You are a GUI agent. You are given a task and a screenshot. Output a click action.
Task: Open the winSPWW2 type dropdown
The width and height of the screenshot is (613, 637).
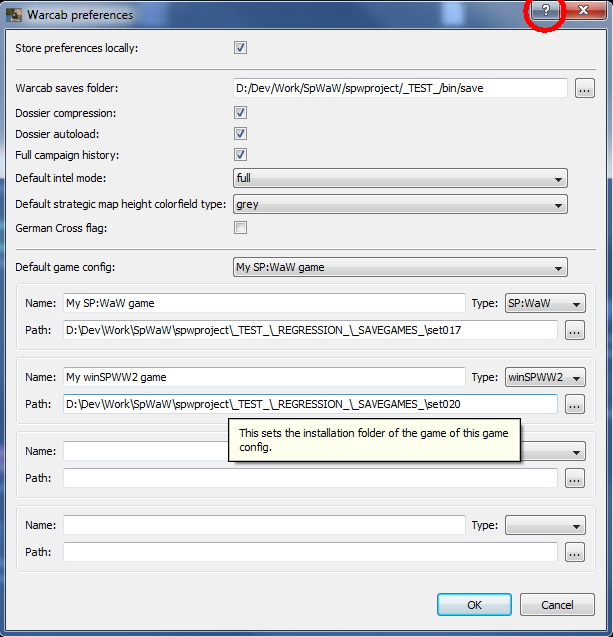545,377
